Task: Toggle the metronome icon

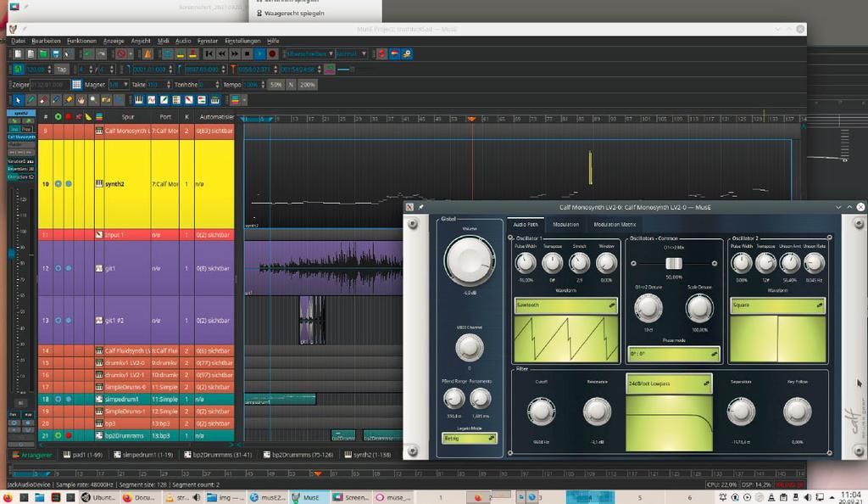Action: 147,53
